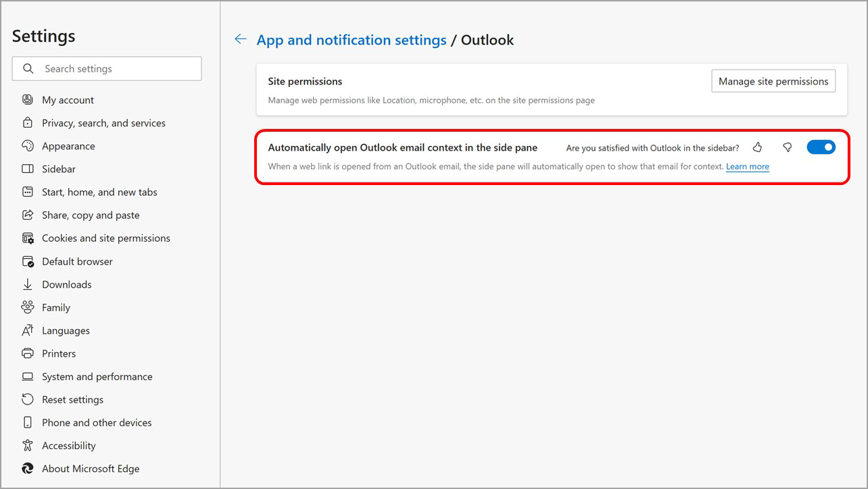Click the Share, copy and paste icon
868x489 pixels.
[x=28, y=215]
